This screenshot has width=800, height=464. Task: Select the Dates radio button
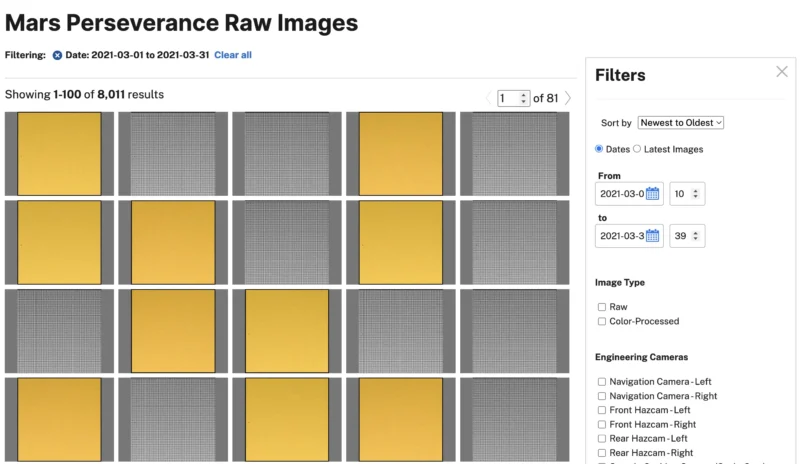600,149
